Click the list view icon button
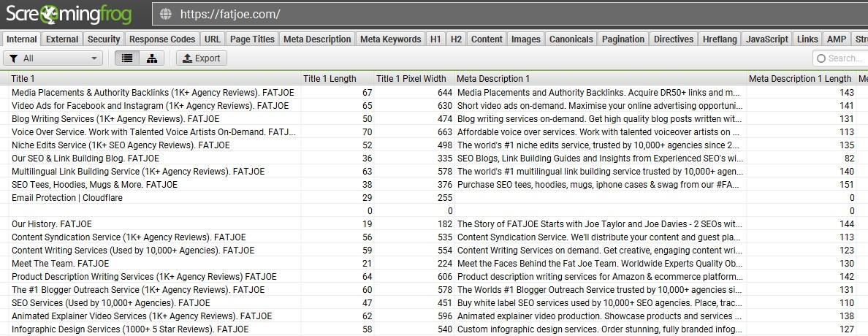The width and height of the screenshot is (868, 336). click(x=127, y=58)
